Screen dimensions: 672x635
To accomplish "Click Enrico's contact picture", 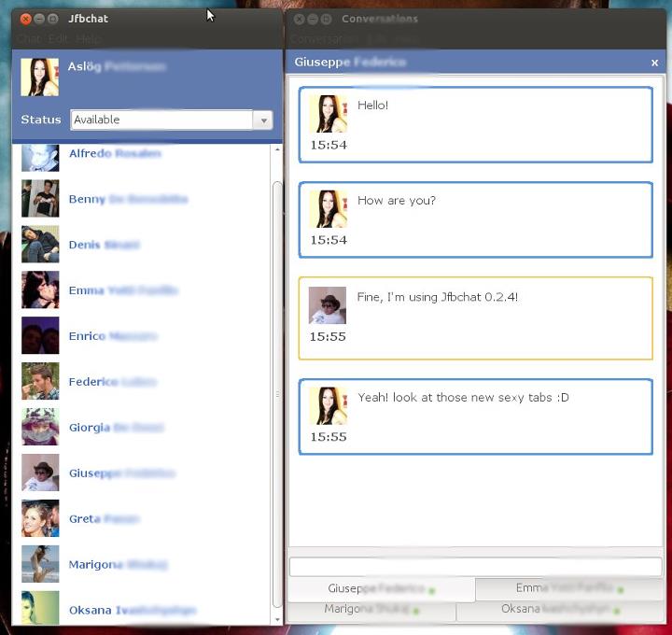I will click(x=40, y=336).
